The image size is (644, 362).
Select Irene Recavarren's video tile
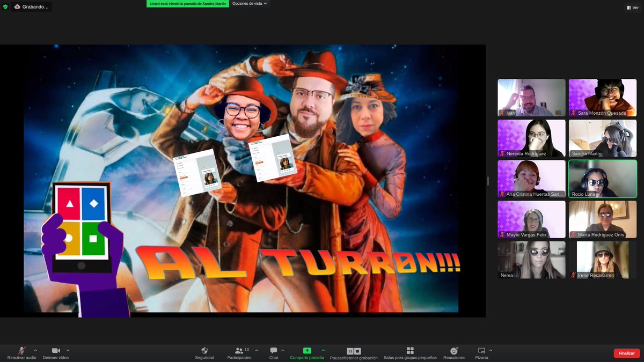(603, 260)
